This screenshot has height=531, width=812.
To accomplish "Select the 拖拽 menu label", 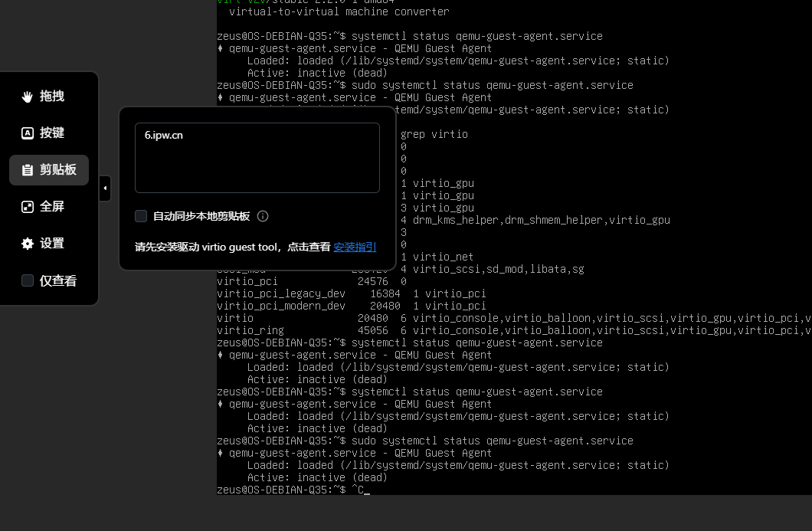I will coord(52,97).
